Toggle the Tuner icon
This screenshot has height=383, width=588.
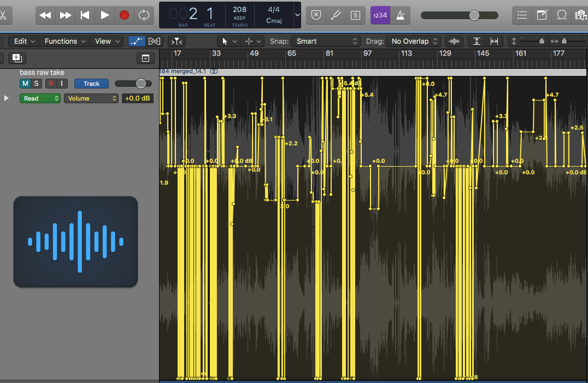[x=336, y=15]
